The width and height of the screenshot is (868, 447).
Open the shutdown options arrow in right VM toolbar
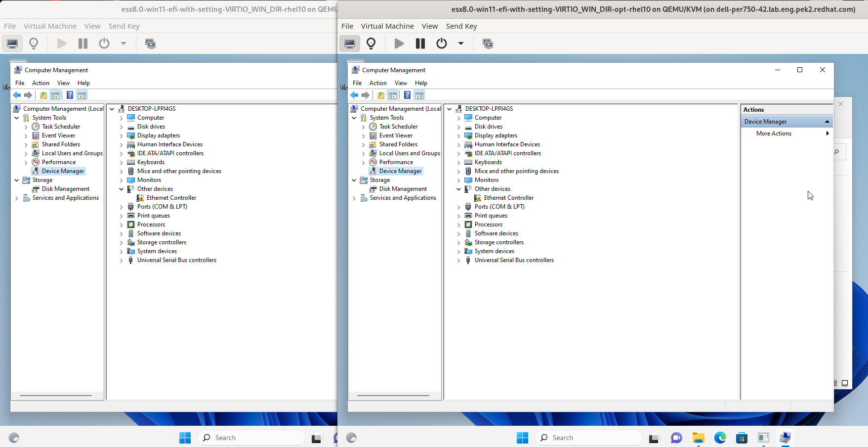click(461, 44)
